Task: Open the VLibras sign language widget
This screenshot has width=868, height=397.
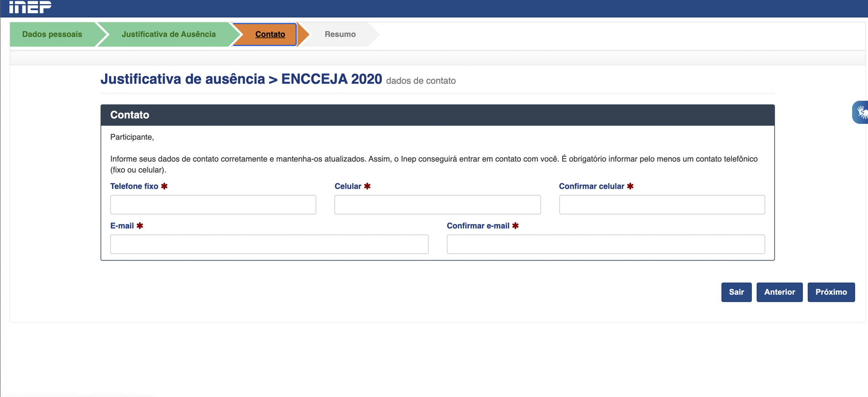Action: point(861,112)
